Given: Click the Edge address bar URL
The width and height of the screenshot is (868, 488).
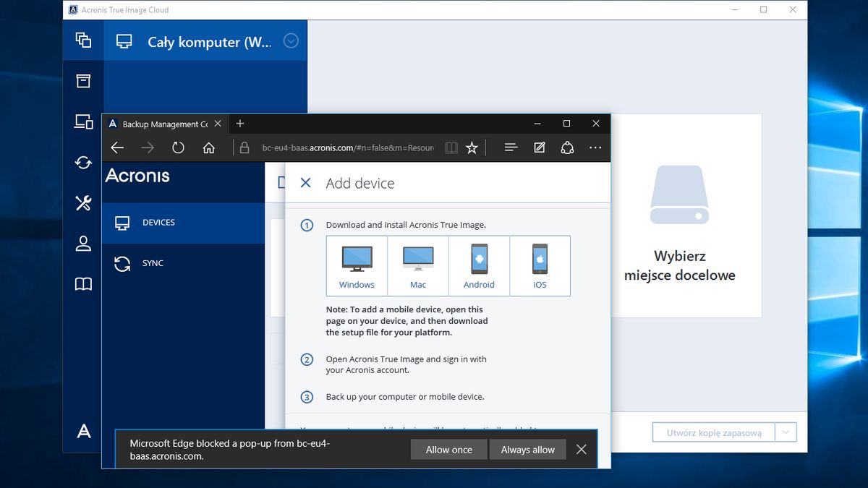Looking at the screenshot, I should [348, 147].
